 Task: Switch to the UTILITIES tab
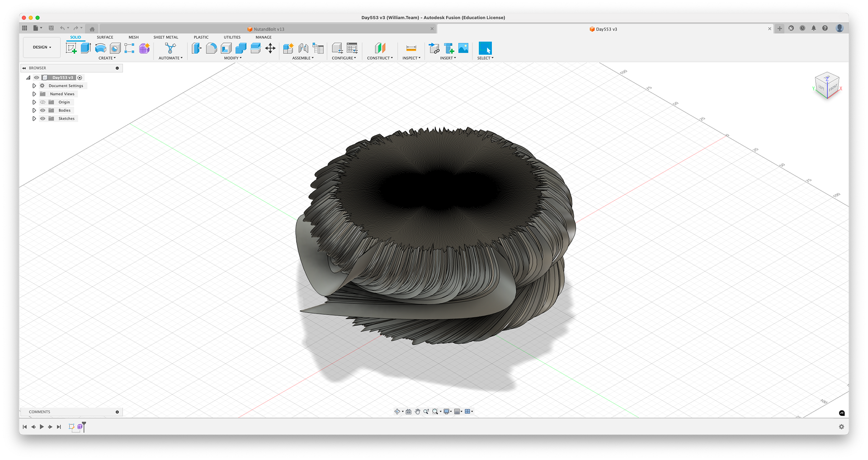(232, 37)
